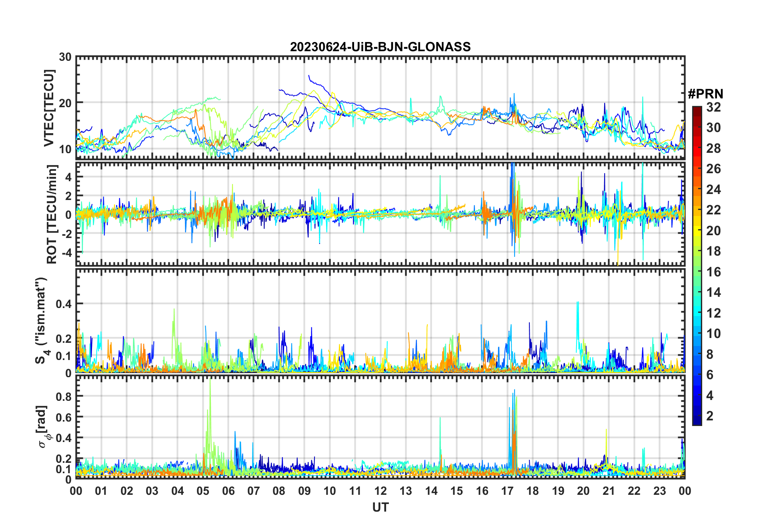The height and width of the screenshot is (532, 761).
Task: Click the ROT [TECU/min] axis label
Action: tap(52, 214)
